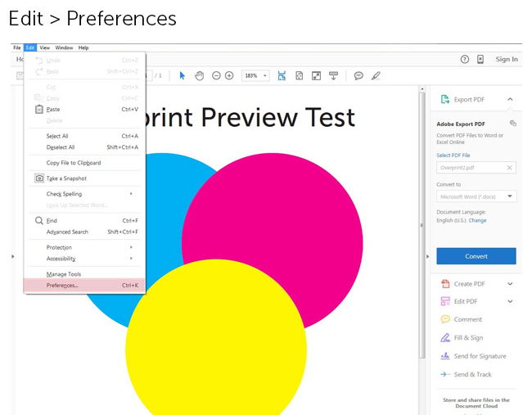This screenshot has width=532, height=415.
Task: Open the help question mark icon
Action: tap(465, 60)
